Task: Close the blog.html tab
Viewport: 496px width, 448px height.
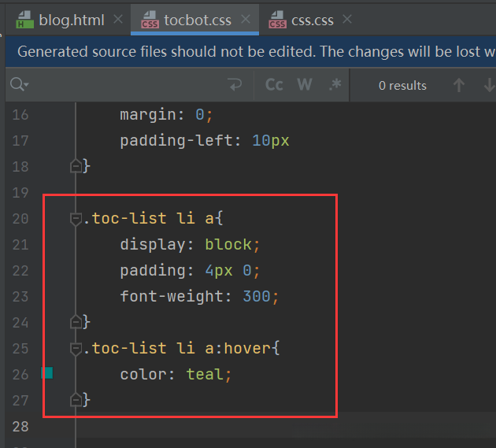Action: (x=118, y=20)
